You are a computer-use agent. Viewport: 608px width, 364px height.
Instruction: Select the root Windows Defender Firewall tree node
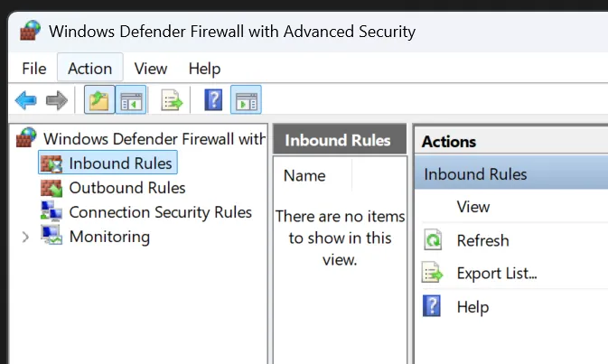pos(154,139)
